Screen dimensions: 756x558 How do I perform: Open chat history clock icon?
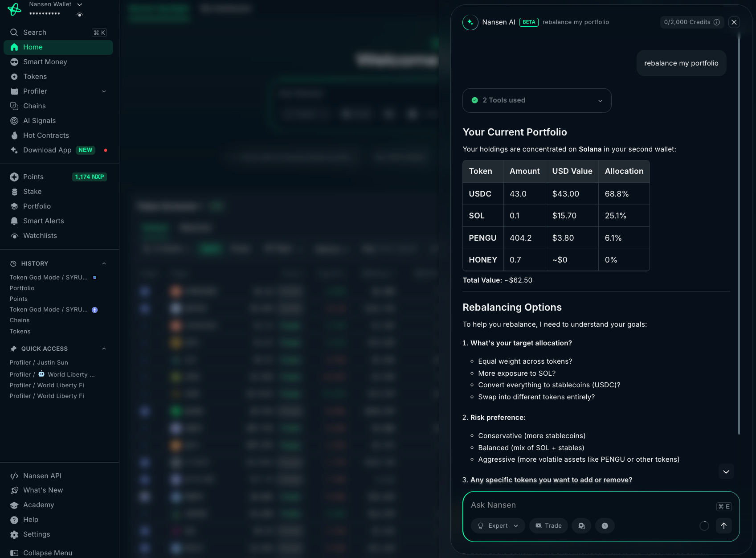[605, 526]
